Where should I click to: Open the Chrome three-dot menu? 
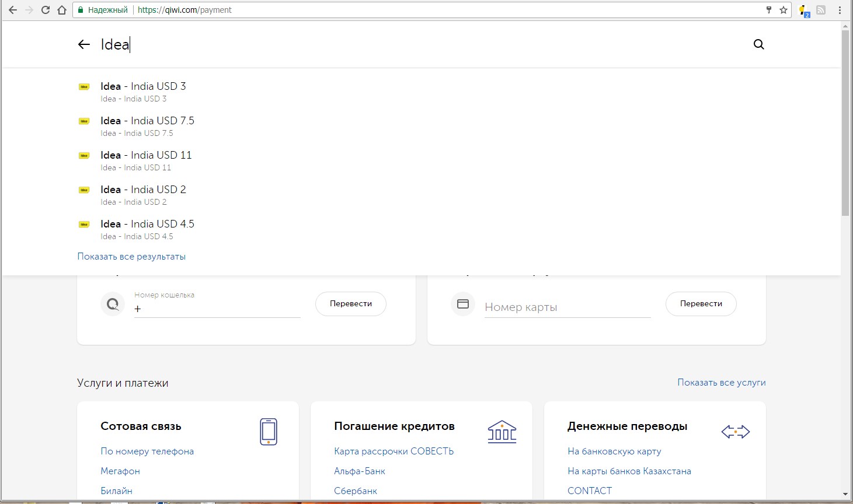coord(840,10)
